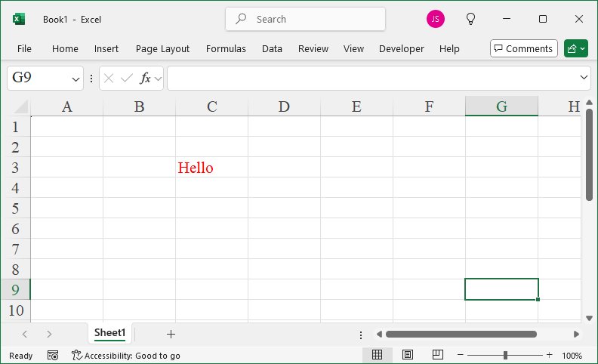This screenshot has width=598, height=364.
Task: Click the Macro Recording status bar icon
Action: (53, 355)
